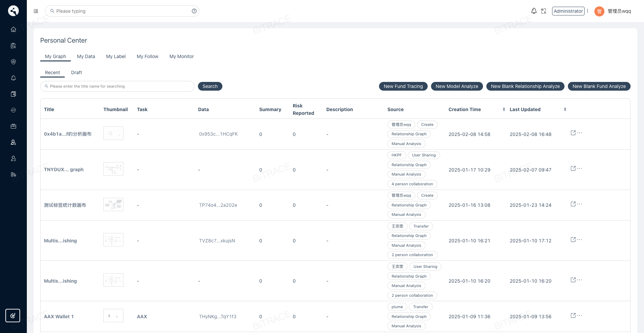This screenshot has height=333, width=644.
Task: Open the 16:21 Multis...ishing row's external icon
Action: pos(573,240)
